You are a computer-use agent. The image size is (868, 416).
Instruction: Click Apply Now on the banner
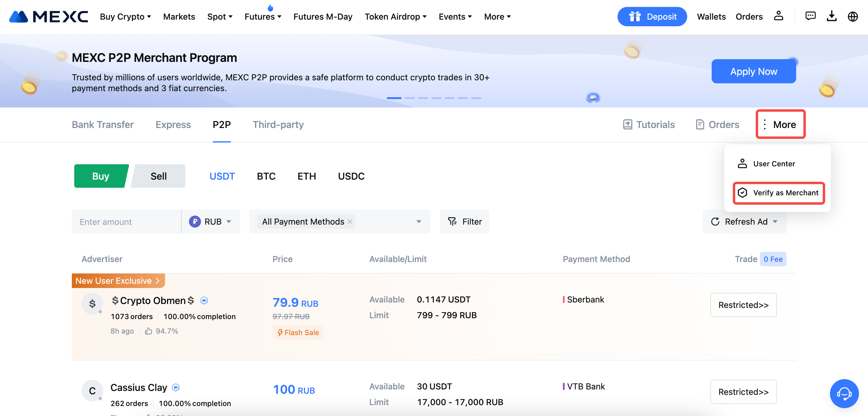754,71
